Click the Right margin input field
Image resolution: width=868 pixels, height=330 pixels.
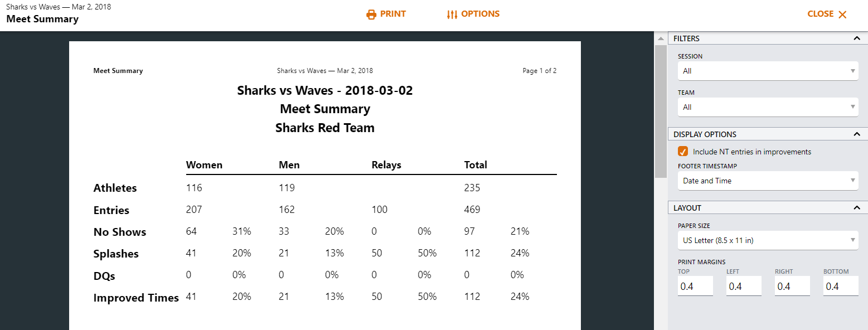(x=792, y=286)
